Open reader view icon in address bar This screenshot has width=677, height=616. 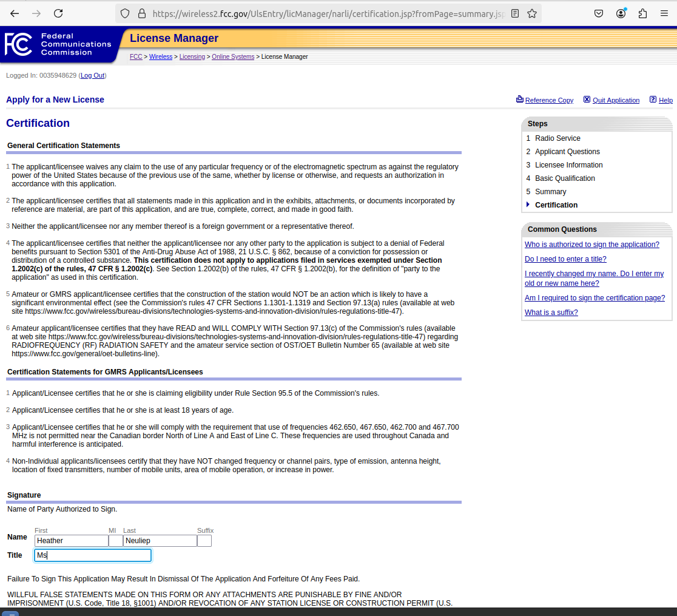point(515,13)
